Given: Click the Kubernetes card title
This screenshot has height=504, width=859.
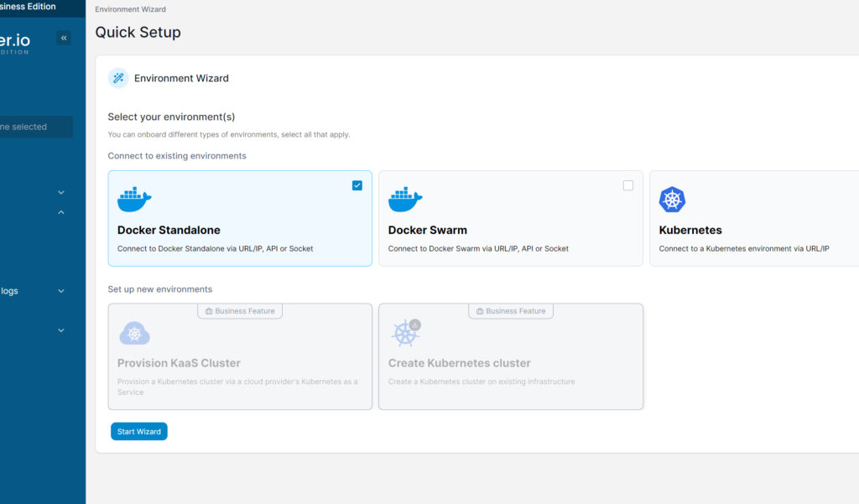Looking at the screenshot, I should click(x=690, y=230).
